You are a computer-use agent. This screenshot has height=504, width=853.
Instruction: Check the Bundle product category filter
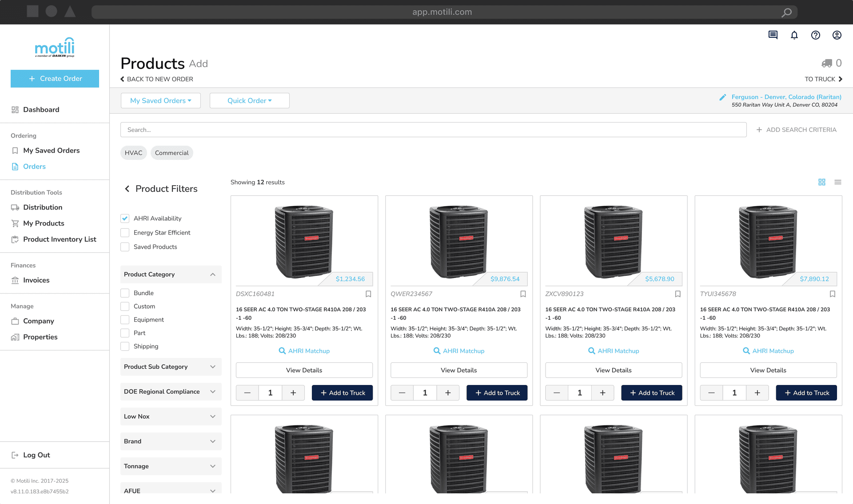pyautogui.click(x=124, y=293)
